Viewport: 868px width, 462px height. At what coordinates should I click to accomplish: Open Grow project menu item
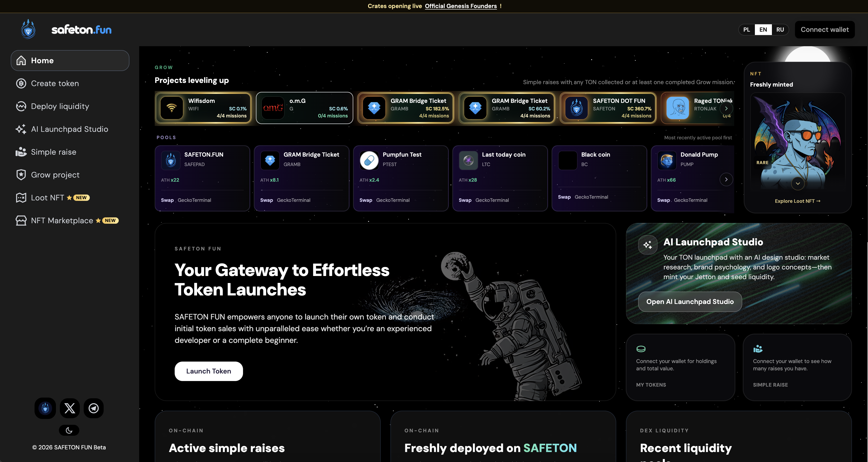point(70,175)
